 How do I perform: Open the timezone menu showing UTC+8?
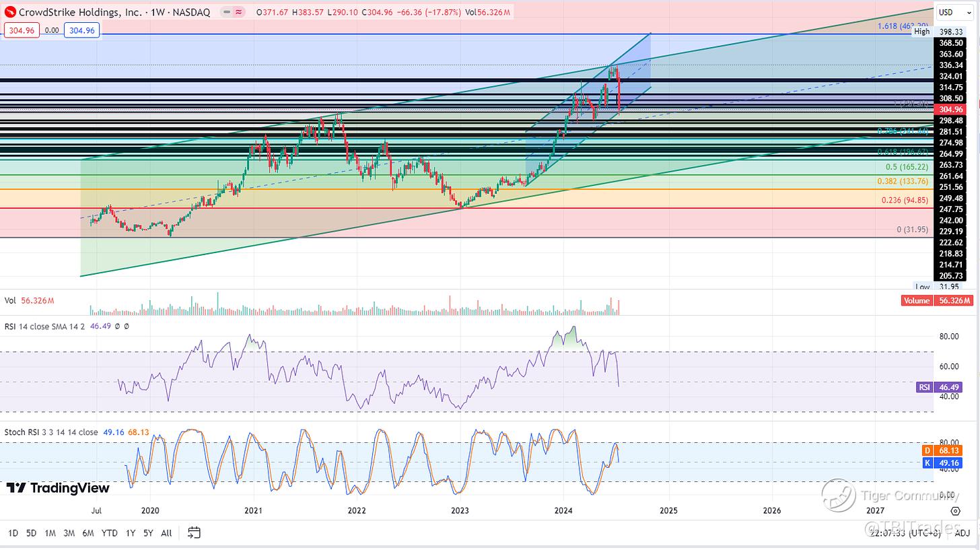905,533
